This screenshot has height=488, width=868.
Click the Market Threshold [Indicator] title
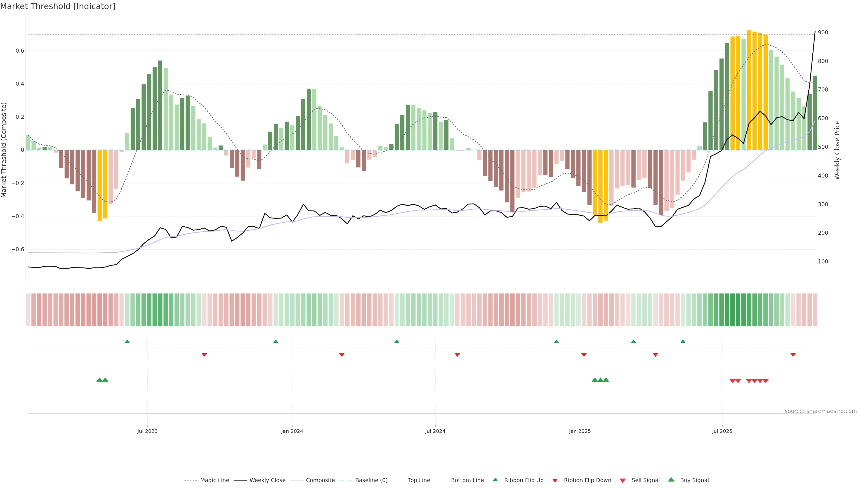pyautogui.click(x=58, y=6)
